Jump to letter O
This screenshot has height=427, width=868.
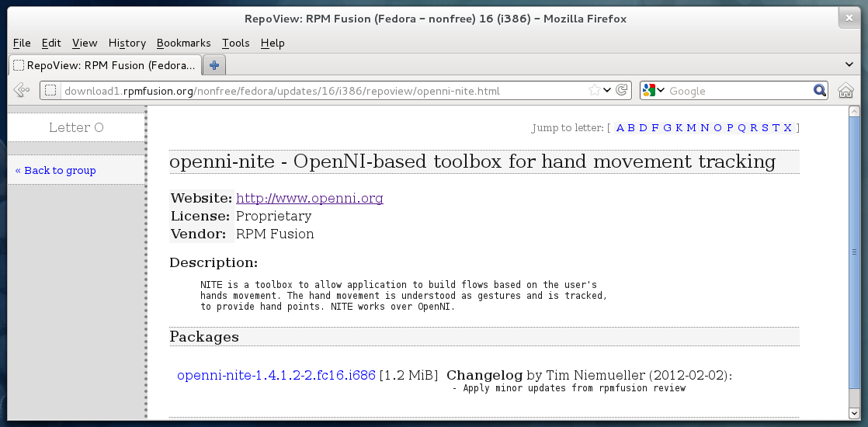tap(718, 128)
